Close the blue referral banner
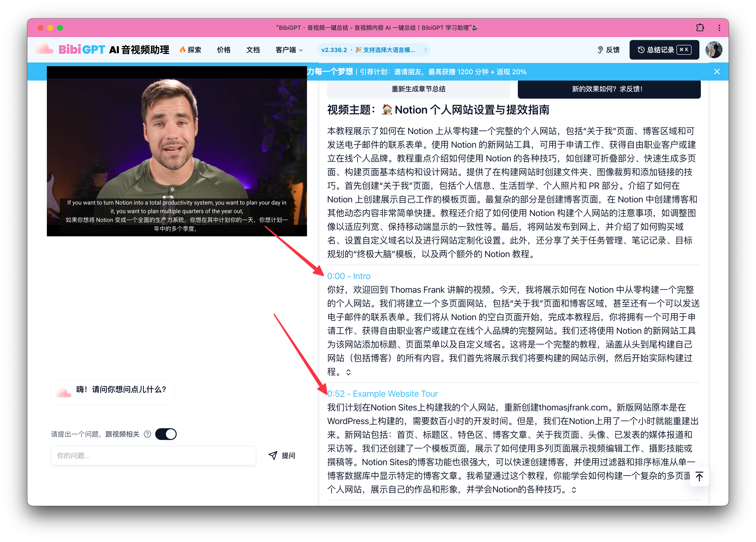Viewport: 756px width, 542px height. click(717, 72)
